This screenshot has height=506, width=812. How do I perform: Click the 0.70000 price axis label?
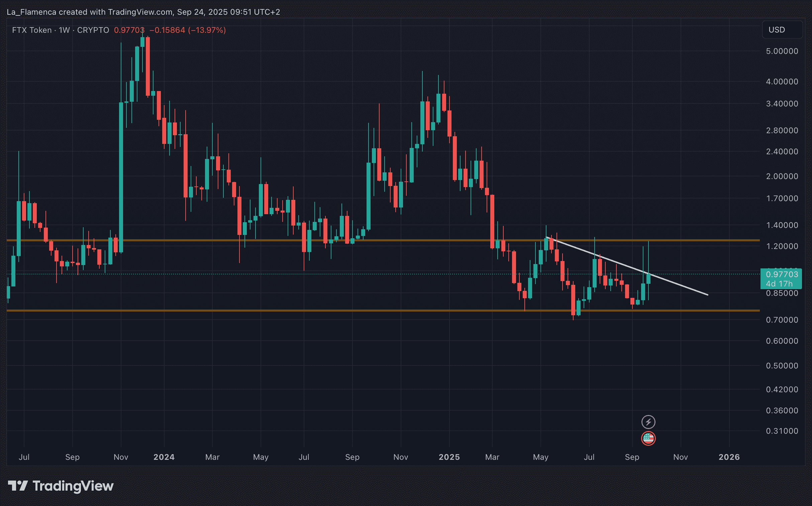(782, 320)
